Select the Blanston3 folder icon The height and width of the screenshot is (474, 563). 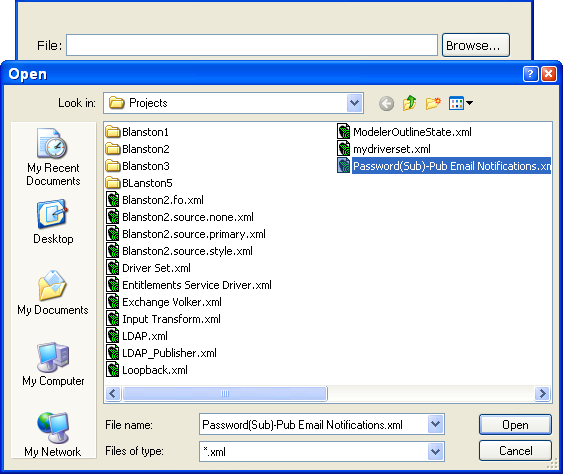click(113, 166)
